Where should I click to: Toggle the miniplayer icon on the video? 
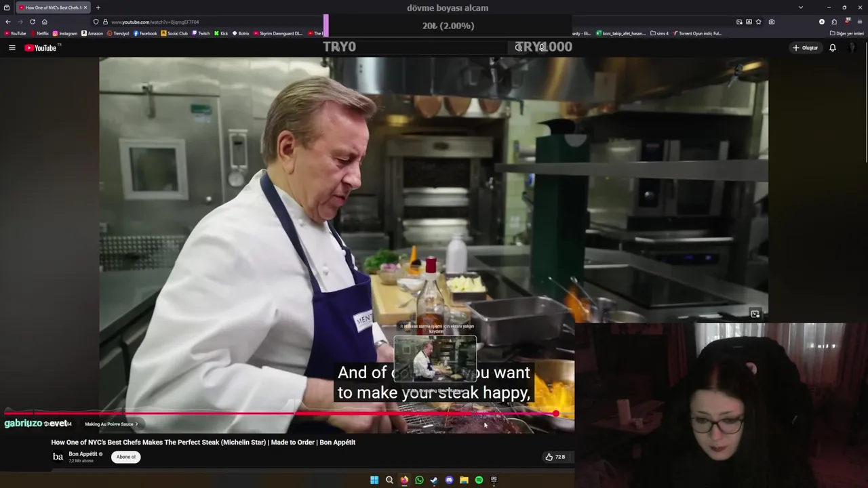(x=755, y=314)
